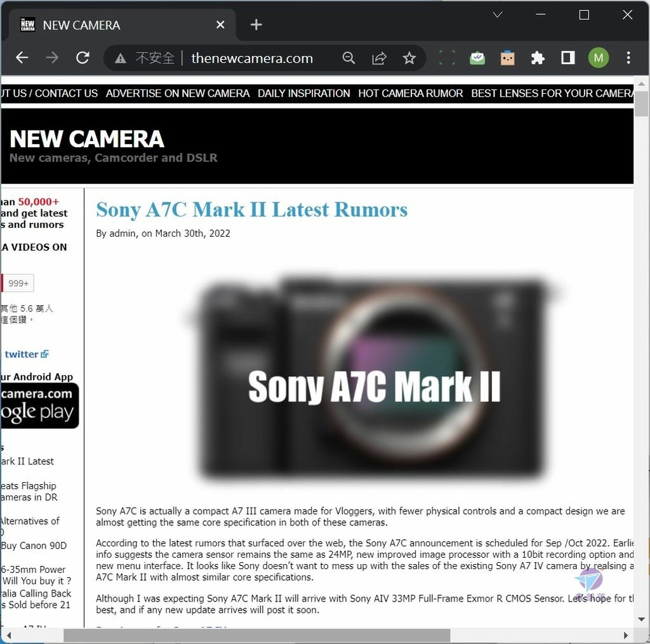Toggle the browser side panel
650x644 pixels.
pos(568,58)
